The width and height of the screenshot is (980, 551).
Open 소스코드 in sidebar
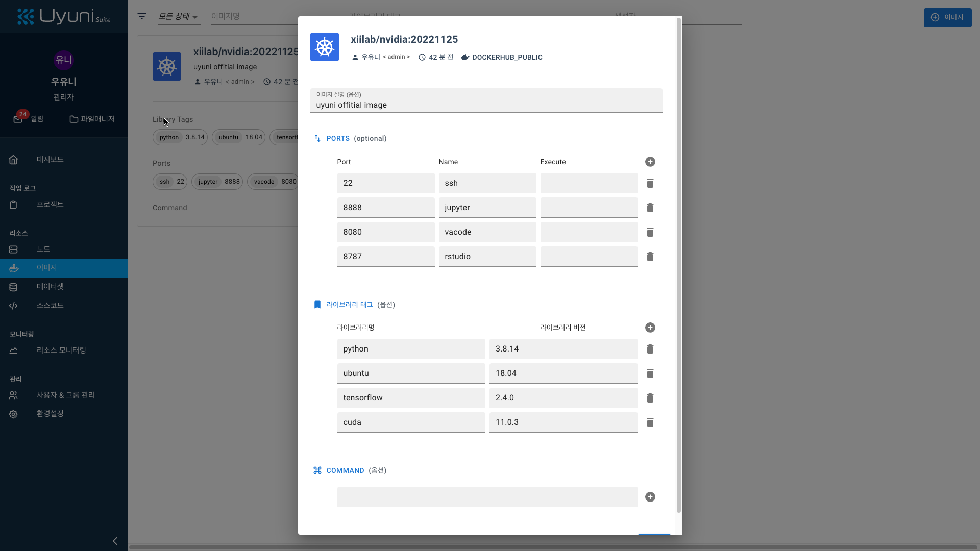[x=64, y=306]
